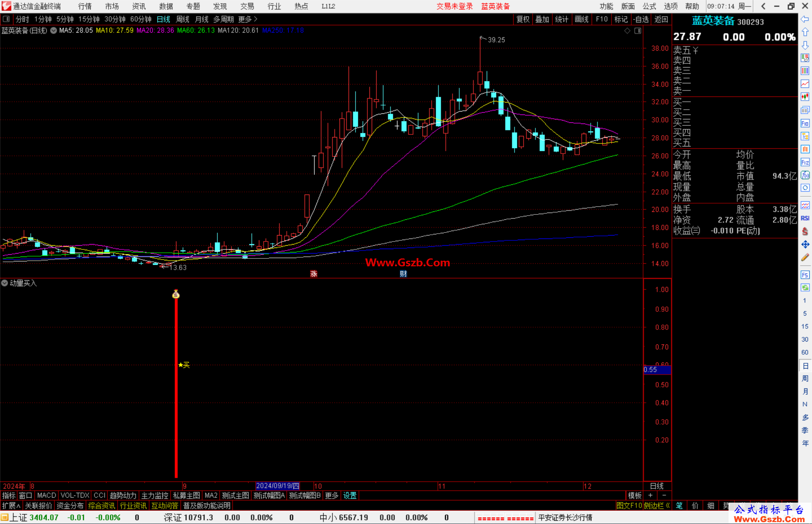Open the 周一 calendar dropdown
Viewport: 812px width, 524px height.
[744, 6]
